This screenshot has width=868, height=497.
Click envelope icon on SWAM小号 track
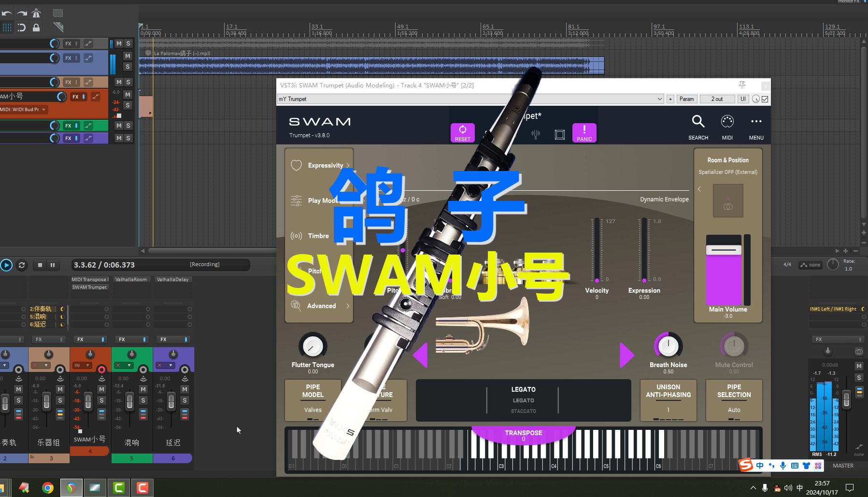click(x=96, y=97)
